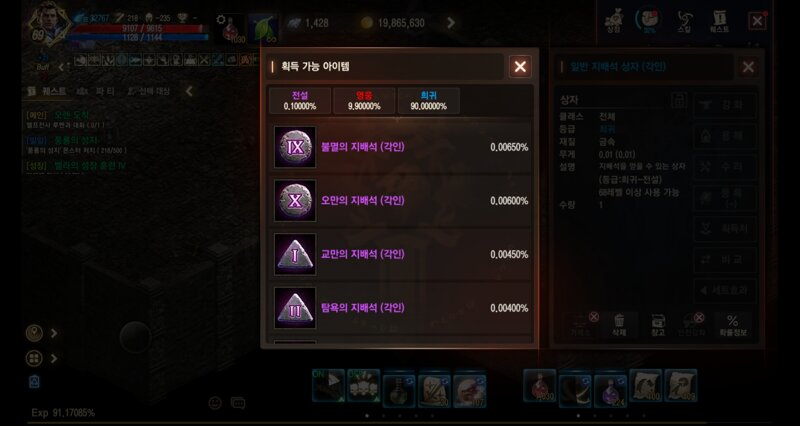Viewport: 800px width, 426px height.
Task: Tap the 탐욕의 지배석 (각인) triangle II icon
Action: click(295, 308)
